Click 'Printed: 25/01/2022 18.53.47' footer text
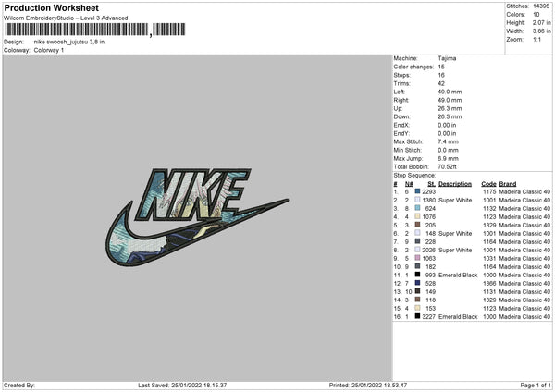555x392 pixels. 368,386
